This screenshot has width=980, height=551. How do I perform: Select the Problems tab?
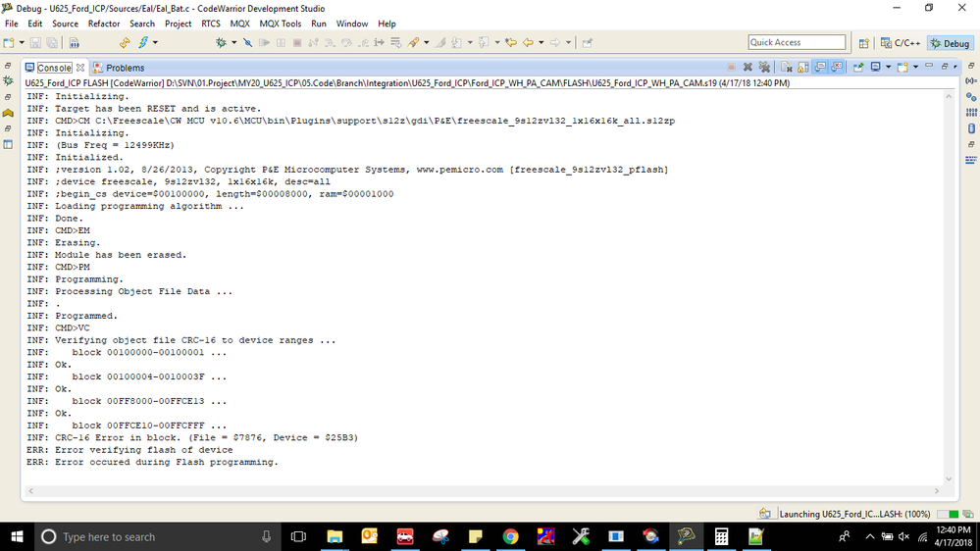pyautogui.click(x=119, y=68)
